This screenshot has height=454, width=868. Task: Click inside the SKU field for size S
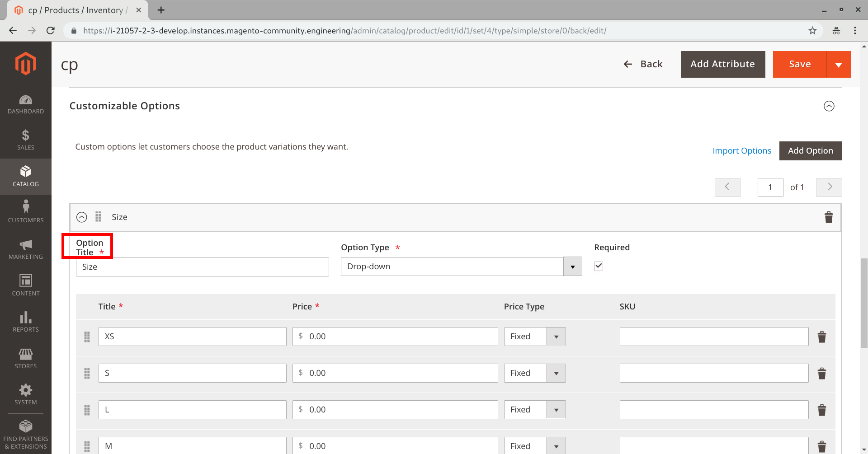(x=713, y=373)
